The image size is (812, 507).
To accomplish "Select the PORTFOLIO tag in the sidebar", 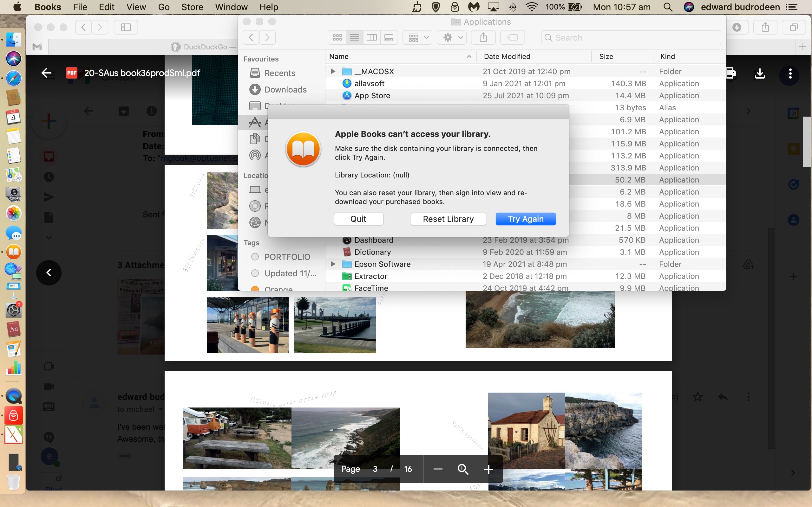I will click(287, 257).
